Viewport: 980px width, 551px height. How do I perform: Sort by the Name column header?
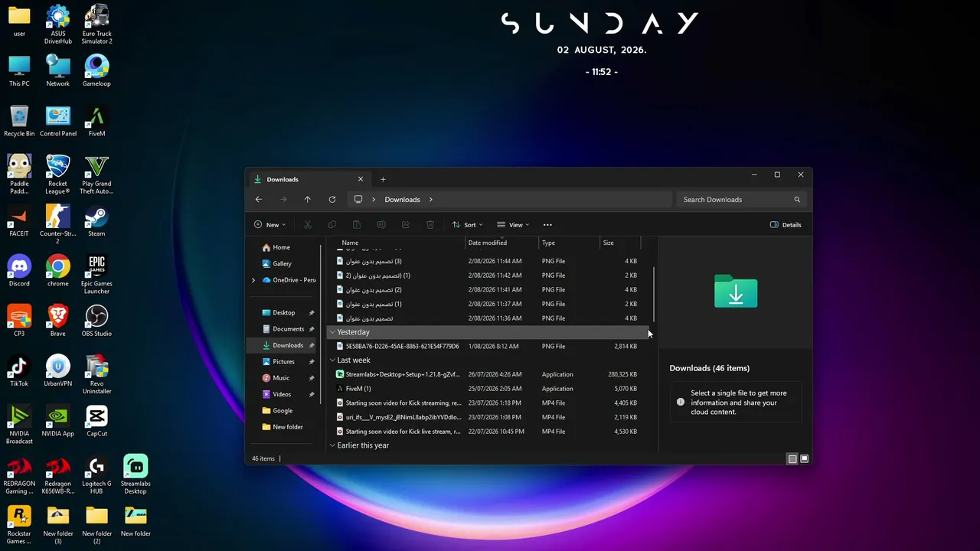(396, 243)
